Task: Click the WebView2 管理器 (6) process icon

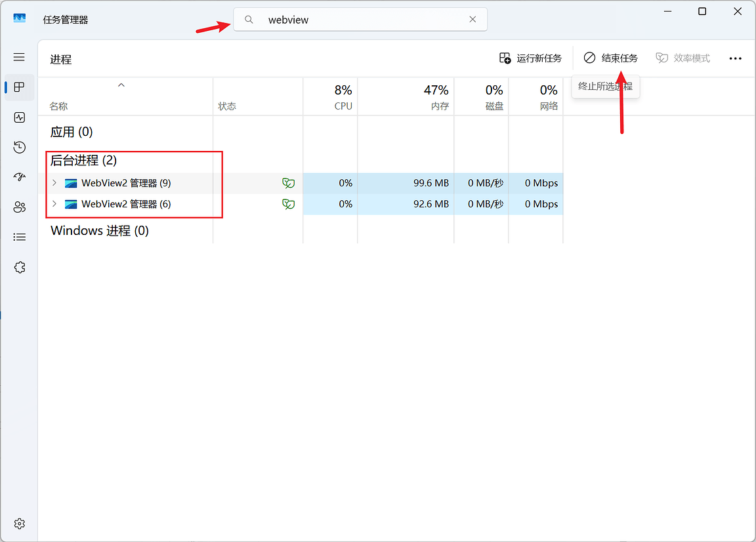Action: 71,204
